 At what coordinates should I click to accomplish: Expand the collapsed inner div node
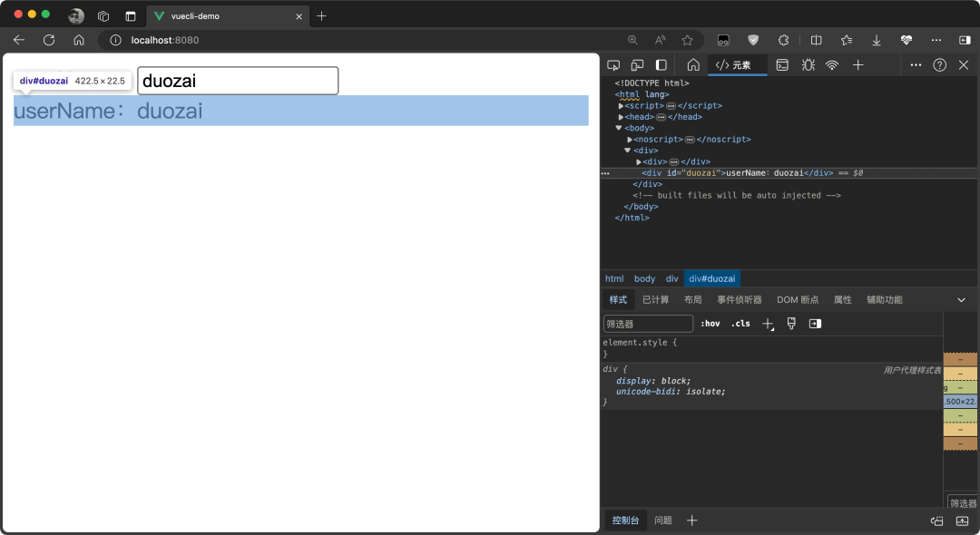(x=639, y=162)
